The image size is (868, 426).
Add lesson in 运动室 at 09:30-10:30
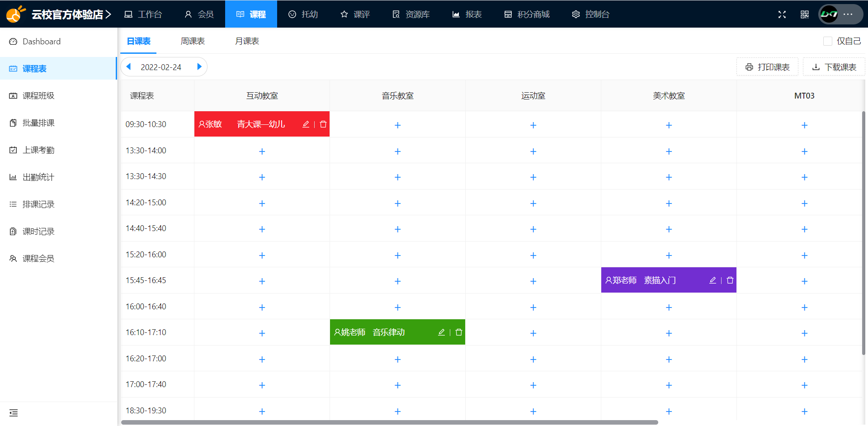(x=533, y=125)
